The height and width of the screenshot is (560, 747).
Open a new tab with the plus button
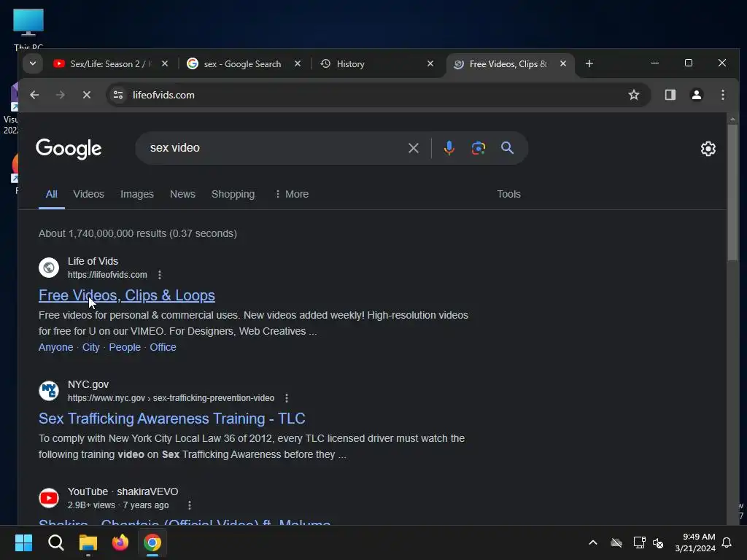click(x=589, y=64)
